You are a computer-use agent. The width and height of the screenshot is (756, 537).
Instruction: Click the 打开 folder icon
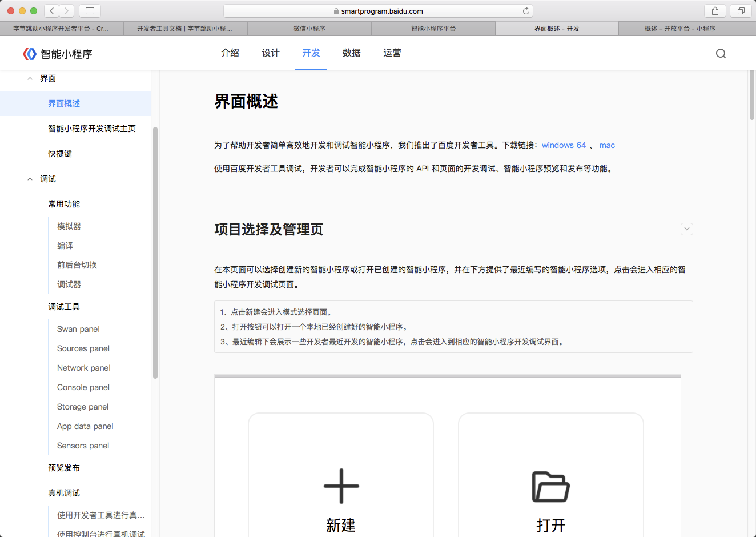tap(551, 486)
